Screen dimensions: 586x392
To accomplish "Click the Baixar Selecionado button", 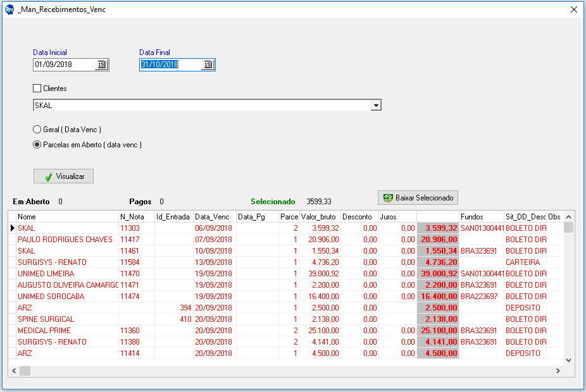I will click(x=418, y=198).
